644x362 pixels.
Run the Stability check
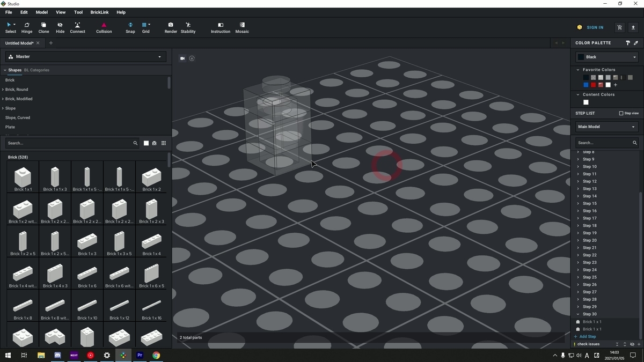pyautogui.click(x=188, y=28)
